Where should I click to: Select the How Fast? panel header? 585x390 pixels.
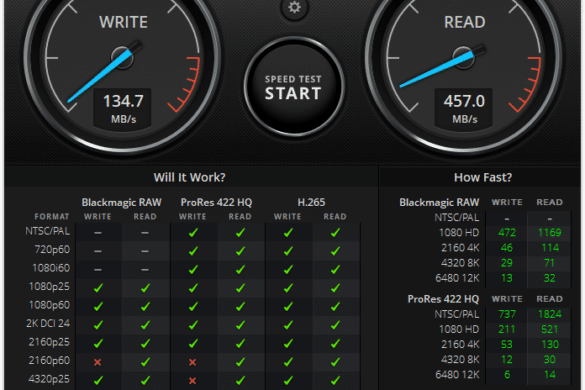pyautogui.click(x=483, y=177)
